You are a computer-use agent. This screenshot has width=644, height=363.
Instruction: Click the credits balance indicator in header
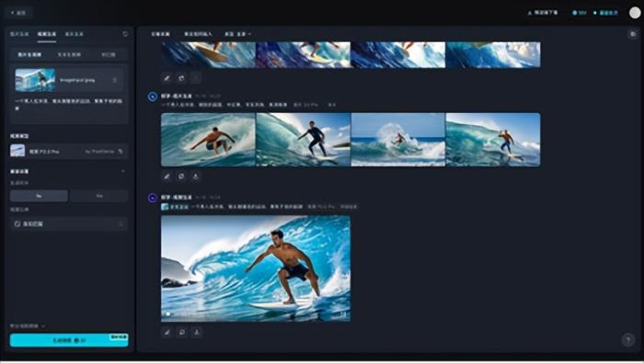(580, 13)
